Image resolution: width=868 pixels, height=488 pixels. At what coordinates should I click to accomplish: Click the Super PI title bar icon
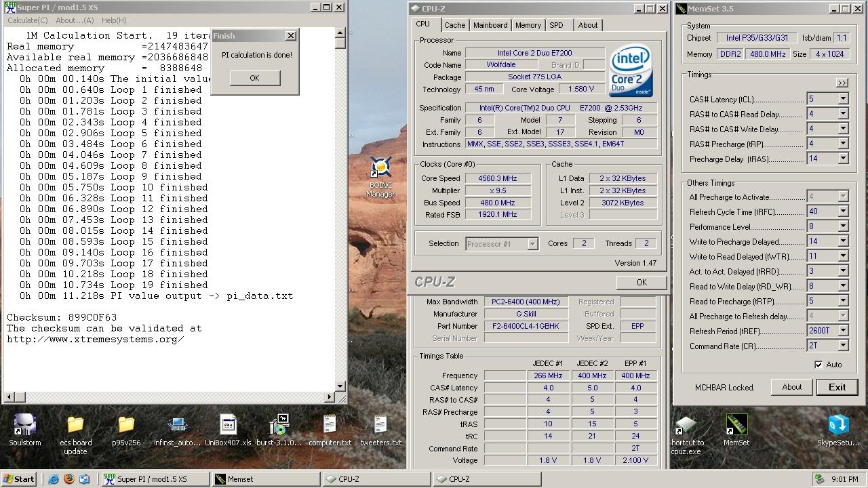point(11,7)
